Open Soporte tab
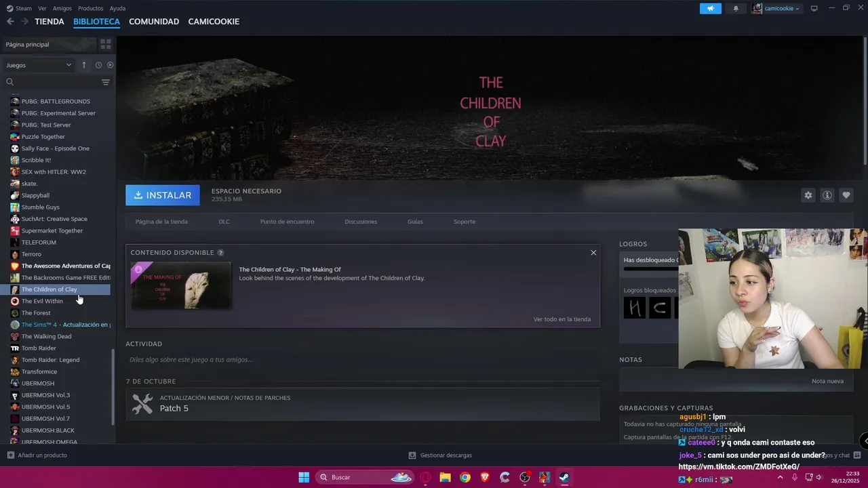This screenshot has height=488, width=868. pos(465,222)
